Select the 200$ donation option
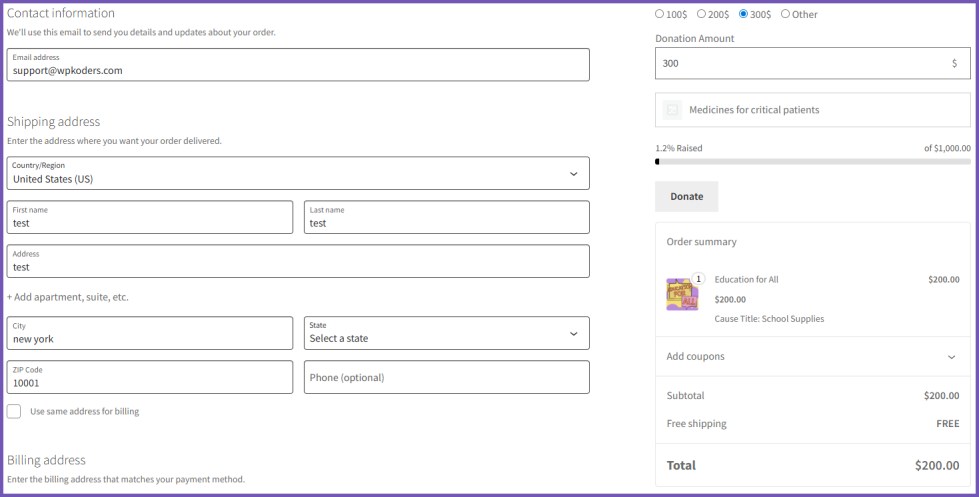The image size is (979, 497). (701, 14)
